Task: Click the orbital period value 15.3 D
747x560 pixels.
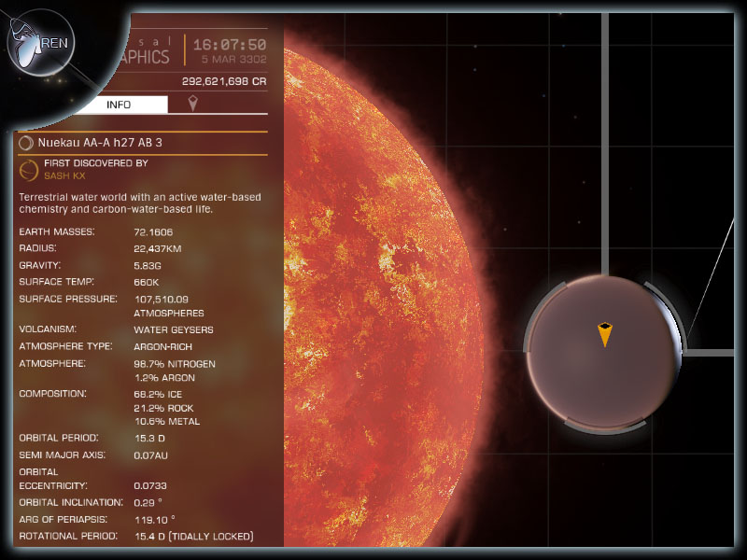Action: point(149,438)
